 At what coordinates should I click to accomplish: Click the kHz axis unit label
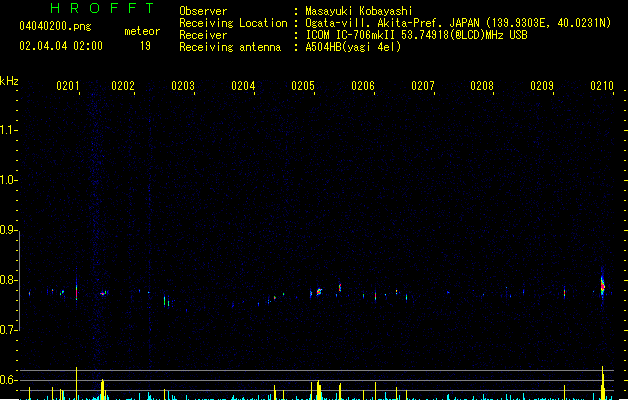click(x=9, y=81)
